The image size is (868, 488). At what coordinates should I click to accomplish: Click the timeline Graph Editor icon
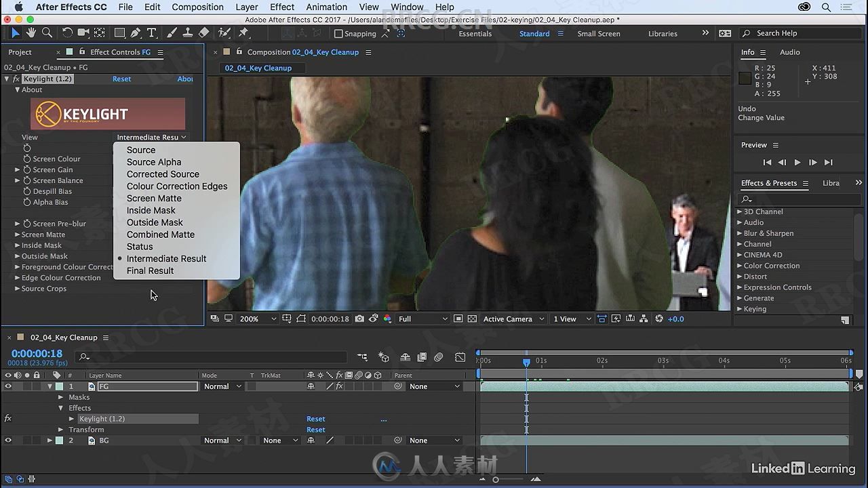[x=460, y=357]
